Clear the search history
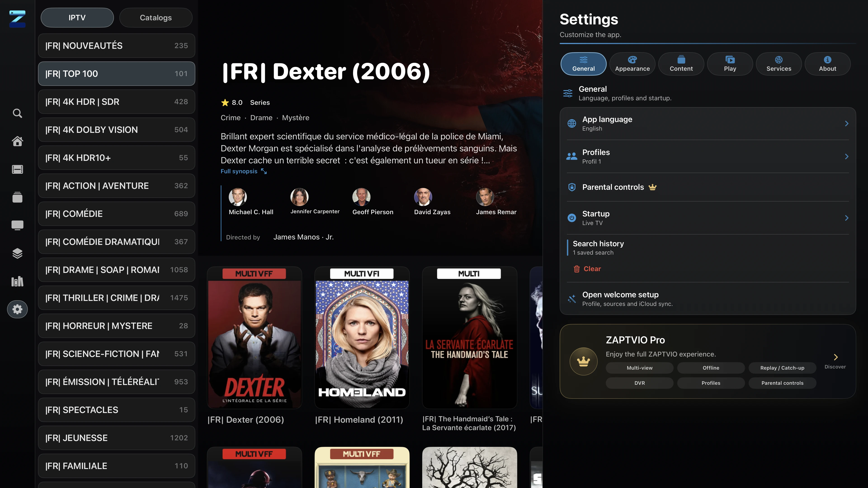The height and width of the screenshot is (488, 868). click(x=587, y=269)
